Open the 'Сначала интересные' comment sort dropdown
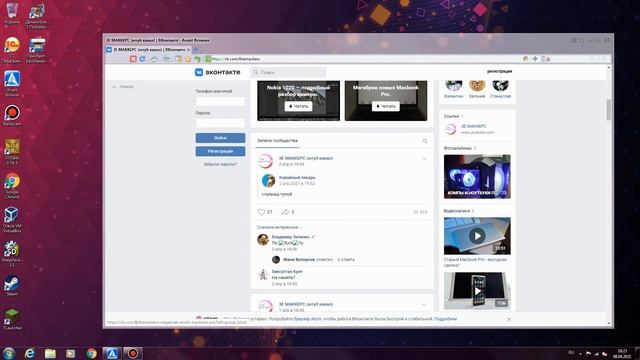 (280, 227)
